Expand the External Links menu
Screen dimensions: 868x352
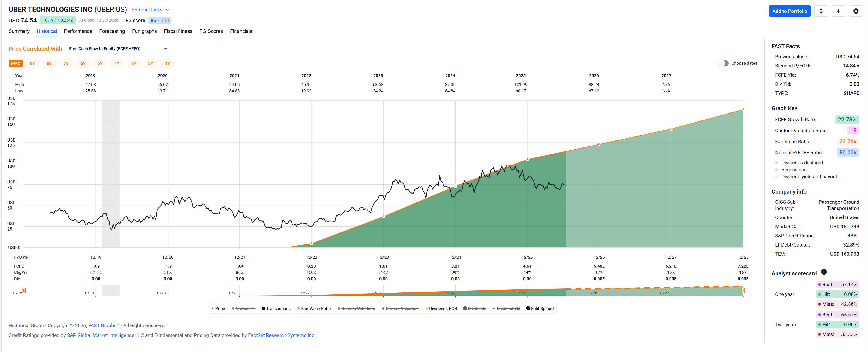click(150, 10)
